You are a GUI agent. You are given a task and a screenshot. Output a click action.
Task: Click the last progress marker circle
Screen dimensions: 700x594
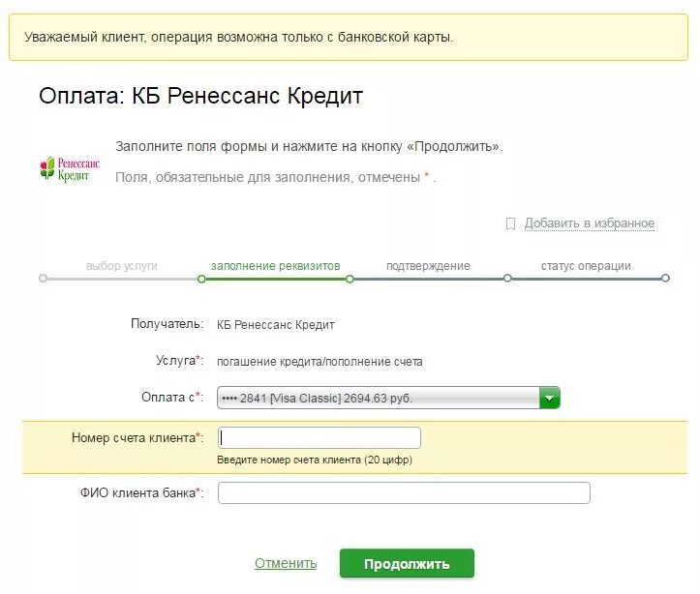[x=665, y=279]
